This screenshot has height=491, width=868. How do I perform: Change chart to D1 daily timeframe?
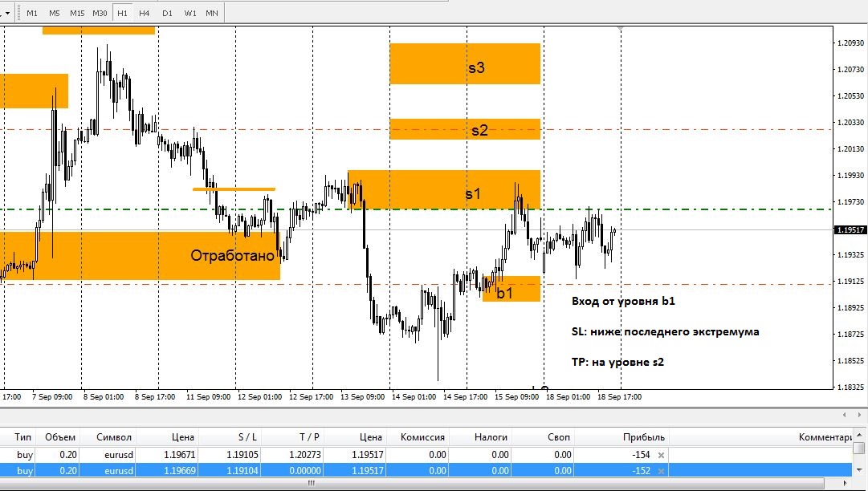167,13
